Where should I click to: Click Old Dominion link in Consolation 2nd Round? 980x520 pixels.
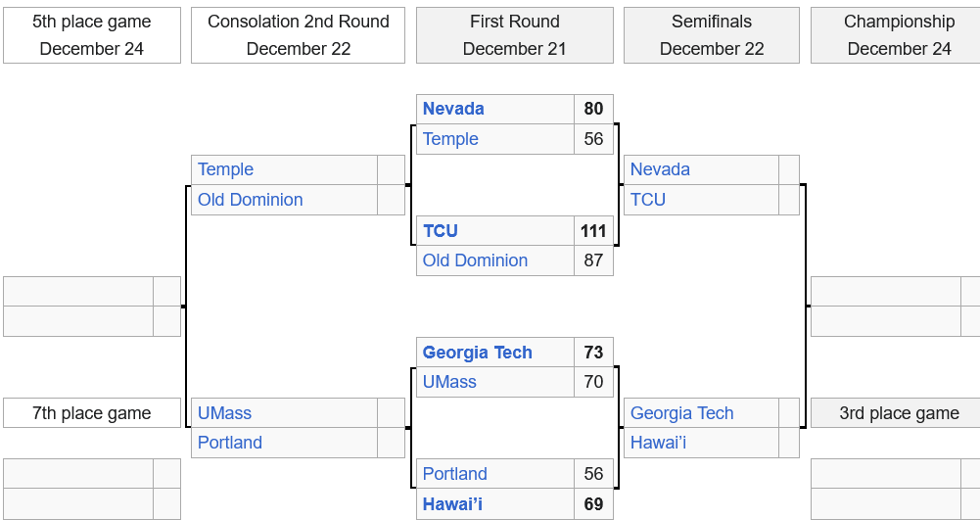[250, 200]
